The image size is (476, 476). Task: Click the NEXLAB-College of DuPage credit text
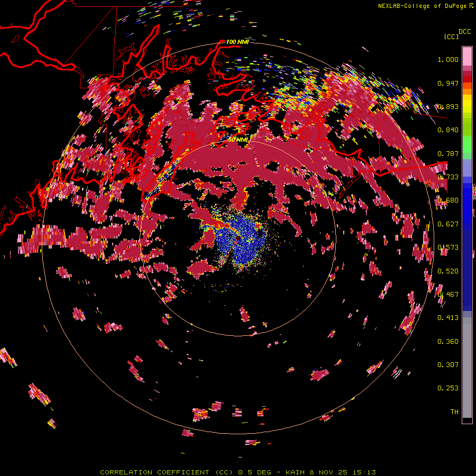point(422,6)
